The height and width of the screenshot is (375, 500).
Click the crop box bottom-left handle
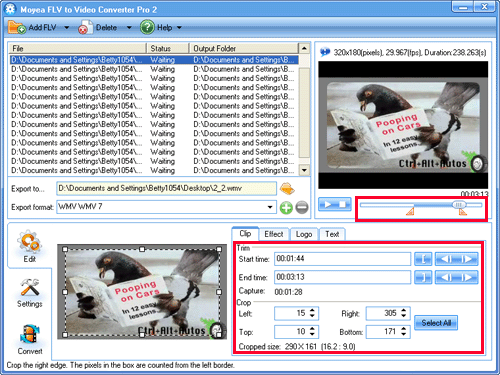coord(65,334)
